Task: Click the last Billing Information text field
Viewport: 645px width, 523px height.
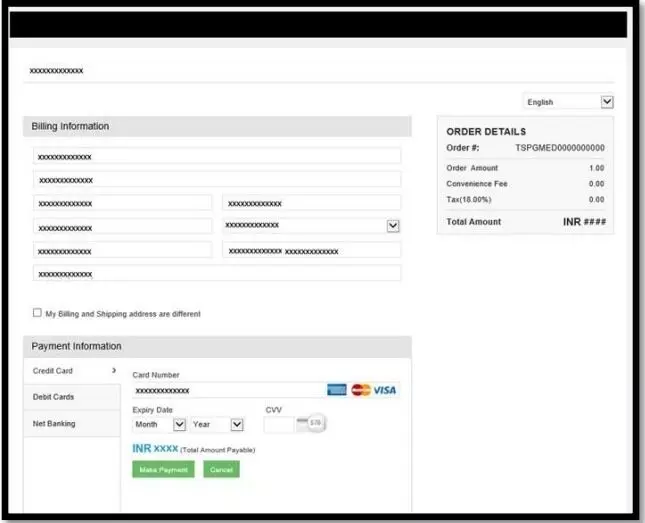Action: pos(216,273)
